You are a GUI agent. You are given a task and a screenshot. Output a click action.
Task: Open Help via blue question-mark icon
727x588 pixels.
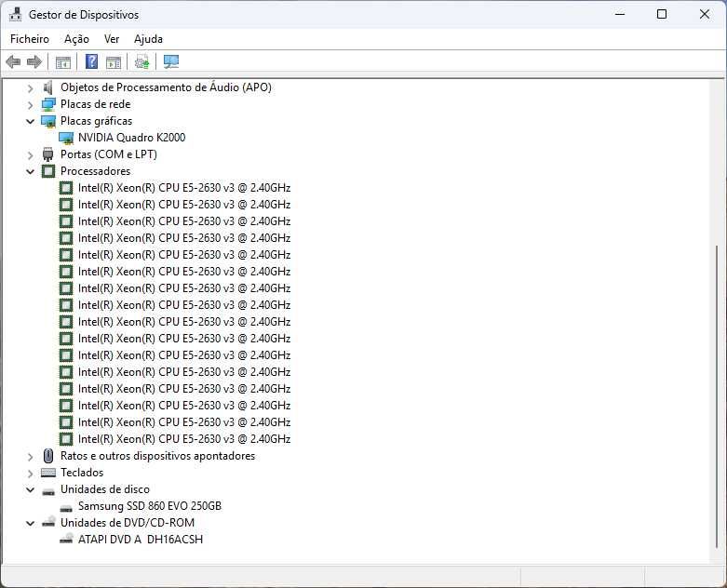pyautogui.click(x=92, y=61)
